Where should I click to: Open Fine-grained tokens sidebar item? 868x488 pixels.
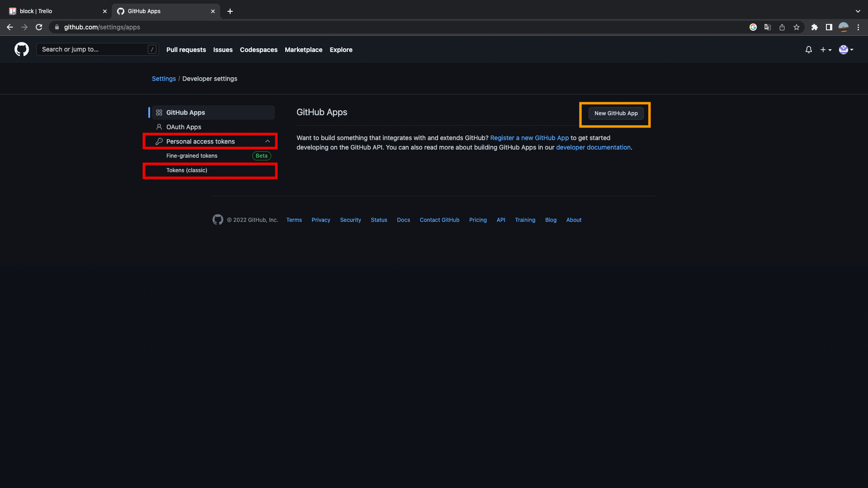point(192,156)
